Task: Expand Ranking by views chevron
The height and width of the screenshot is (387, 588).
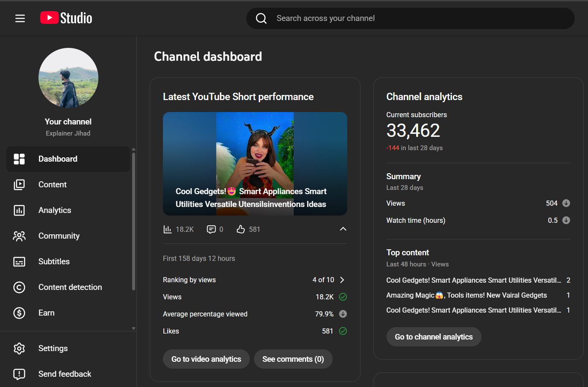Action: (x=342, y=280)
